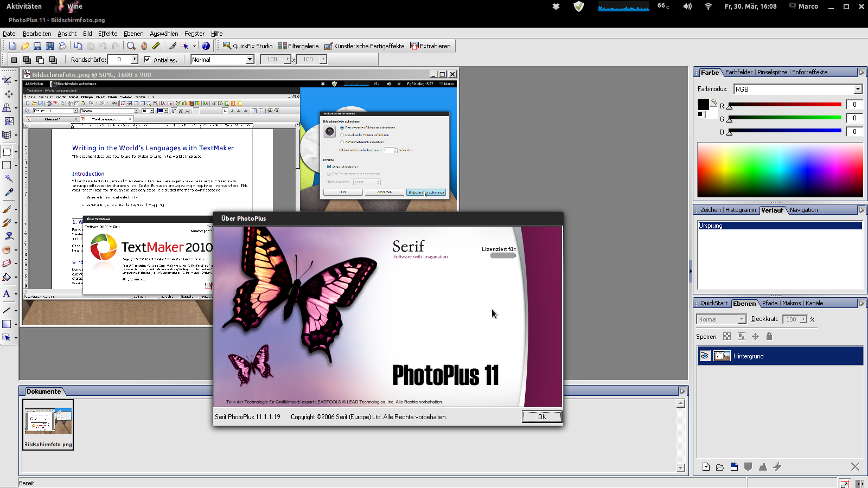This screenshot has width=868, height=488.
Task: Select the Magic Wand tool
Action: (9, 178)
